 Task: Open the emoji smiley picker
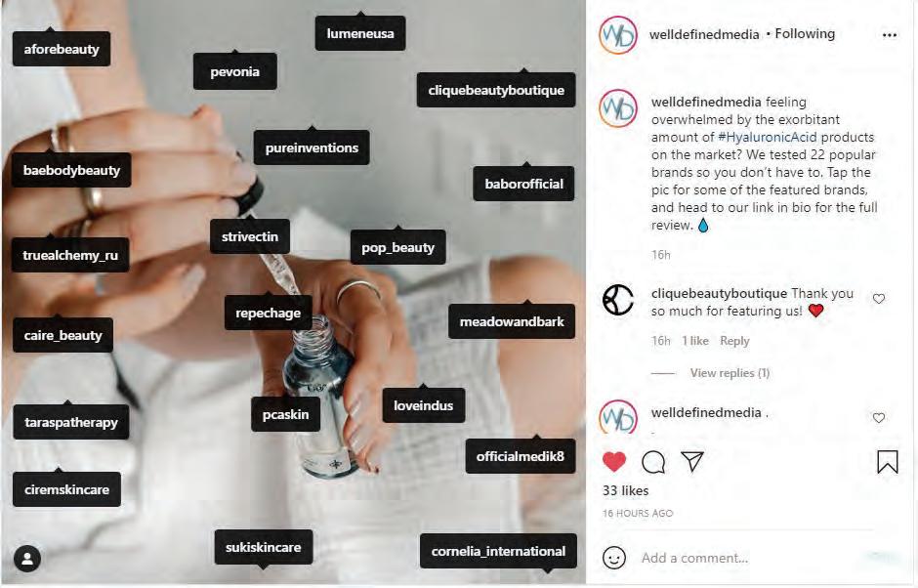[614, 558]
